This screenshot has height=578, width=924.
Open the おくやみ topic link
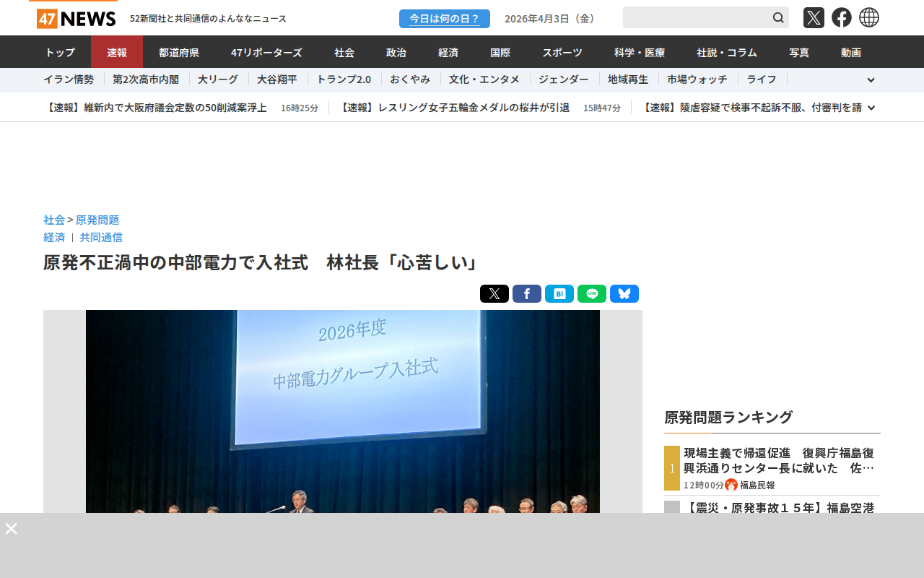410,79
